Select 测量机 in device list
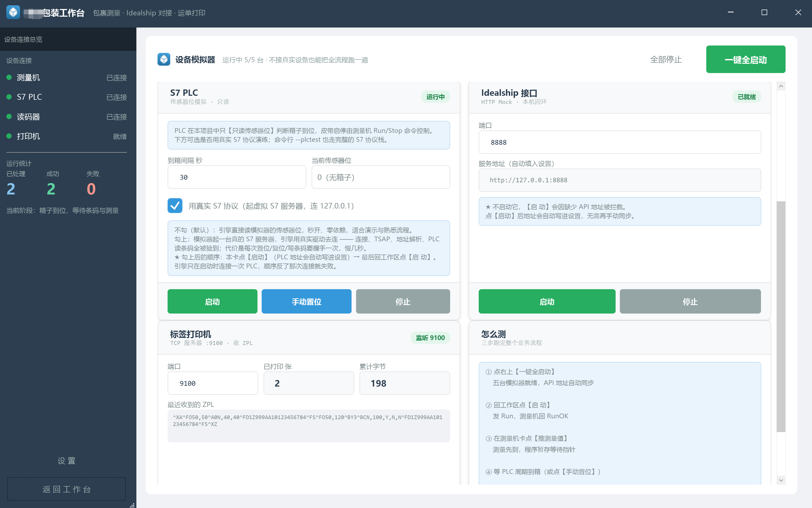812x508 pixels. 67,78
